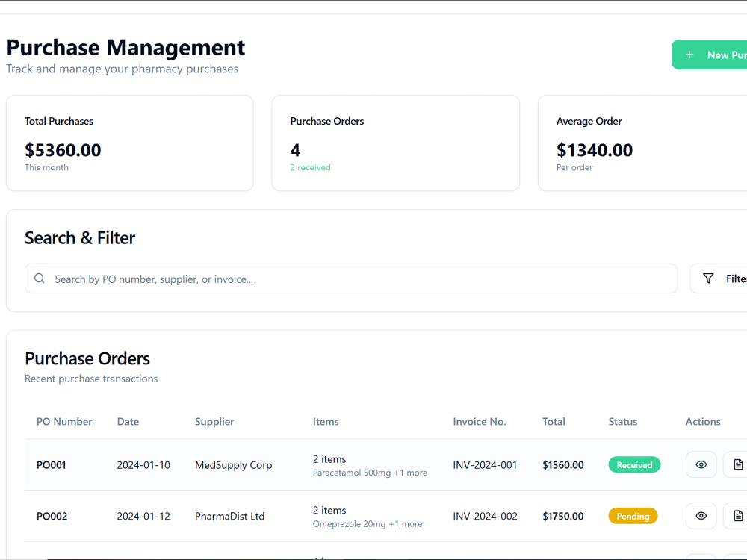The height and width of the screenshot is (560, 747).
Task: Focus the PO number search field
Action: [x=351, y=279]
